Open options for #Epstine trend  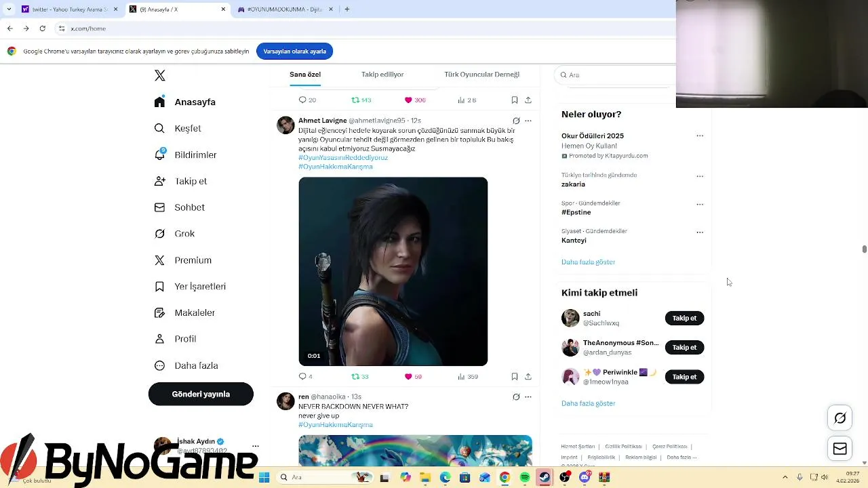point(700,204)
